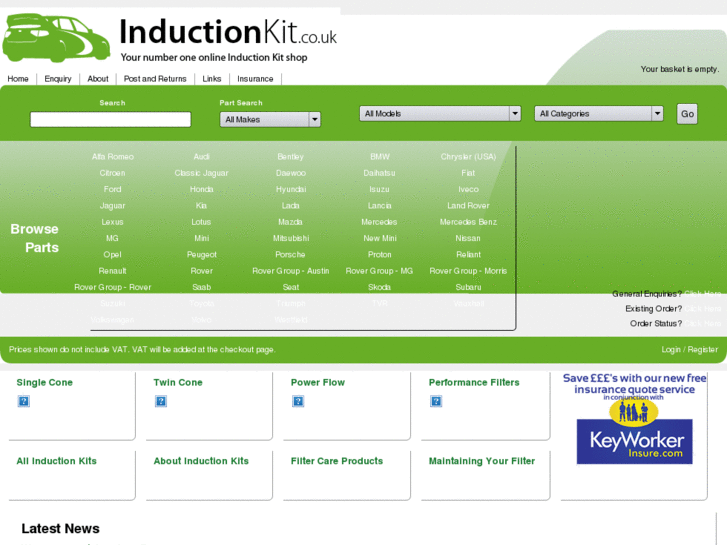This screenshot has width=727, height=545.
Task: Focus the Search text field
Action: click(x=110, y=120)
